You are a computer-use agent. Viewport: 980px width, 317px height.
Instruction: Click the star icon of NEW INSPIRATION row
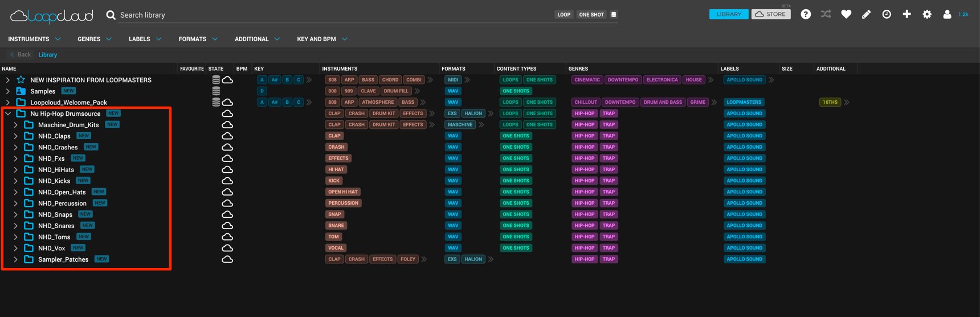[21, 80]
